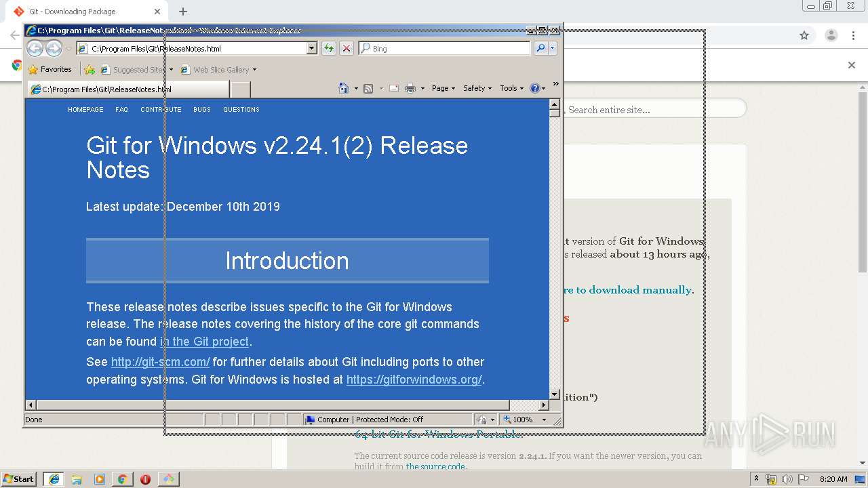
Task: Open the 'in the Git project' link
Action: click(205, 342)
